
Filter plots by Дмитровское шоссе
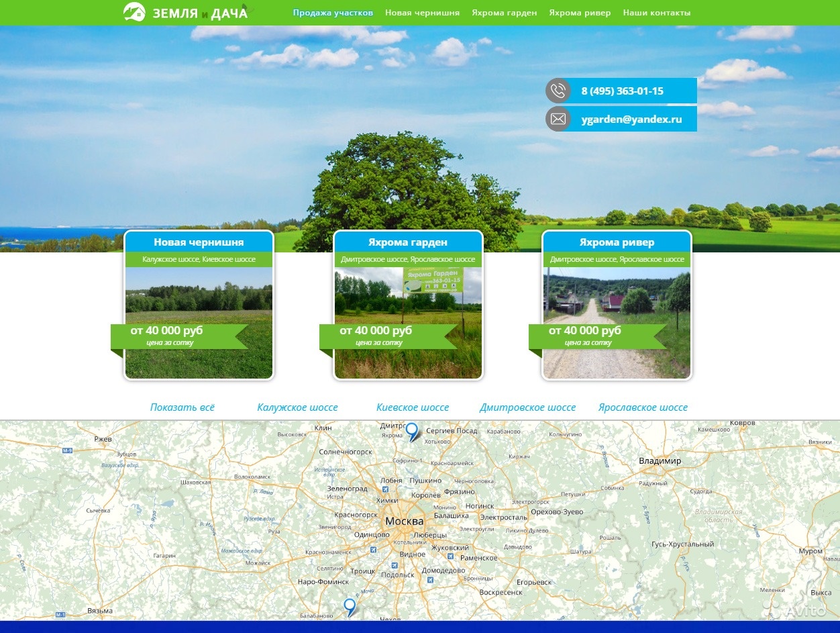(527, 407)
